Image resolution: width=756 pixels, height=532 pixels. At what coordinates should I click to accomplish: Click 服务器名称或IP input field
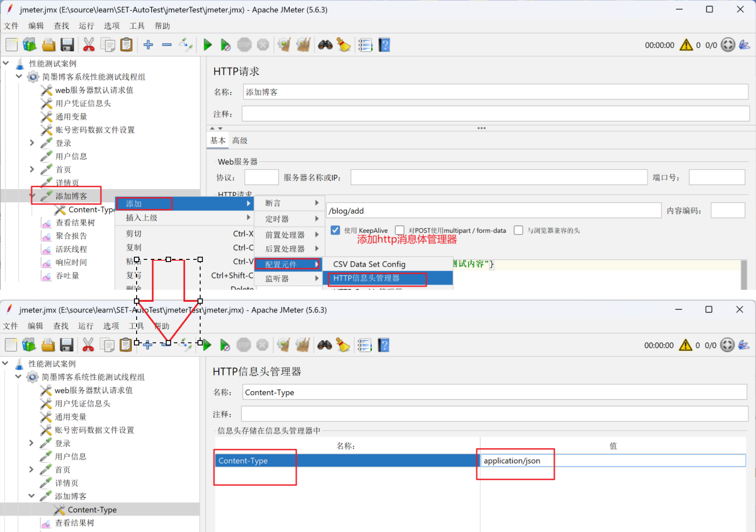coord(499,177)
